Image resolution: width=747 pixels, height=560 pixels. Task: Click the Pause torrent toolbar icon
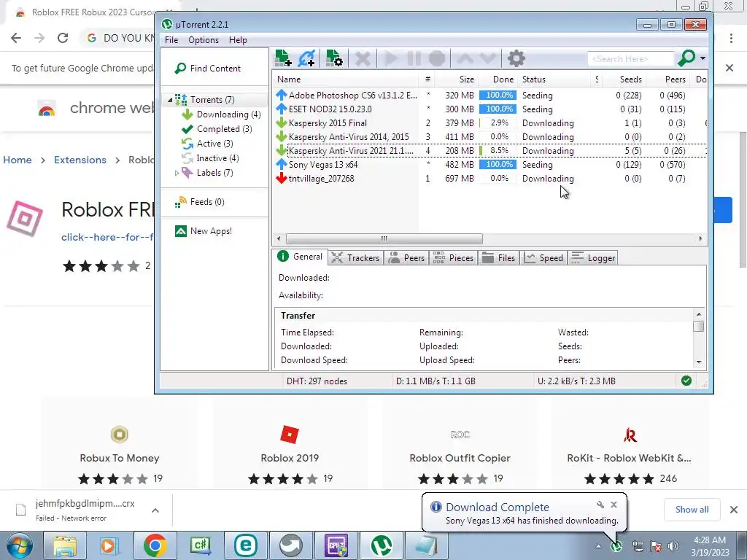pyautogui.click(x=414, y=58)
